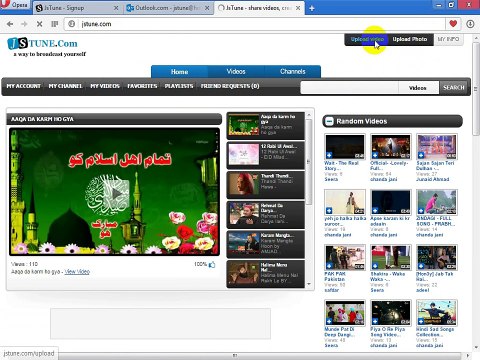Viewport: 480px width, 360px height.
Task: Click the site info globe icon
Action: (x=72, y=24)
